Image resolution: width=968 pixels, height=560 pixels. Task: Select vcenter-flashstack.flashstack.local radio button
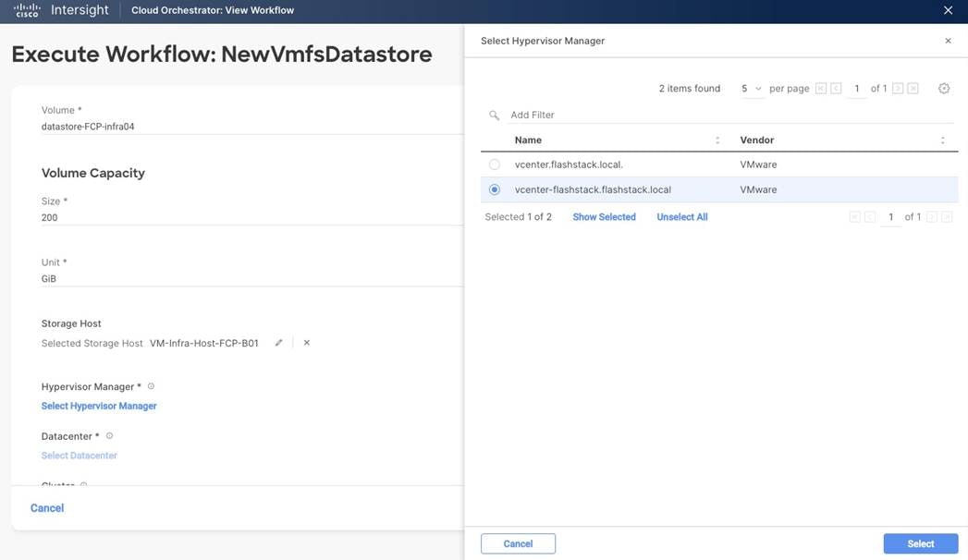click(495, 190)
